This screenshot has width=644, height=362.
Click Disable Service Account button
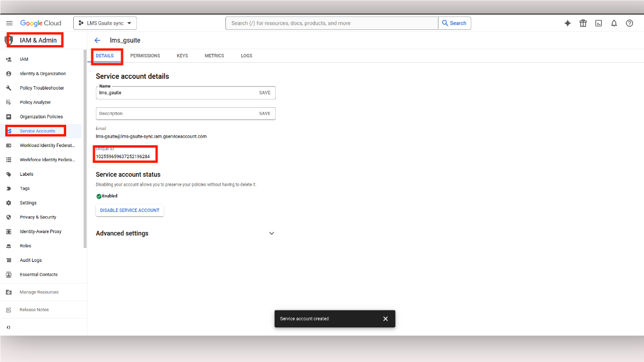[130, 210]
